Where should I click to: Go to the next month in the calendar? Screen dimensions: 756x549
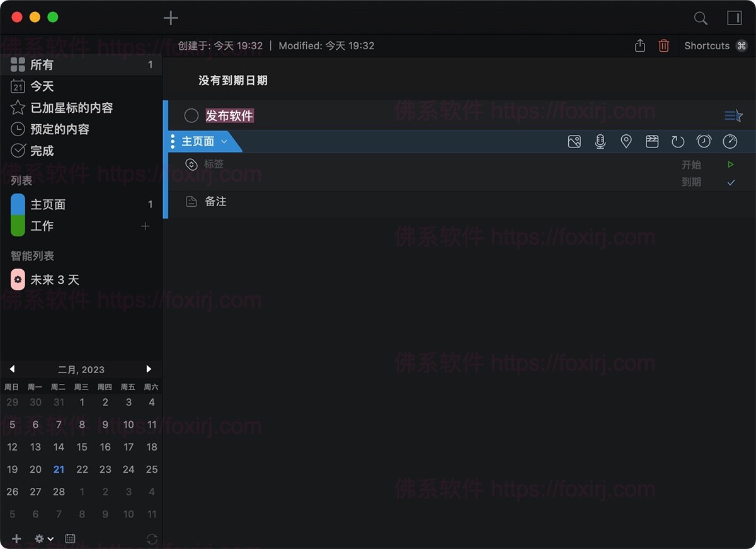pyautogui.click(x=149, y=369)
